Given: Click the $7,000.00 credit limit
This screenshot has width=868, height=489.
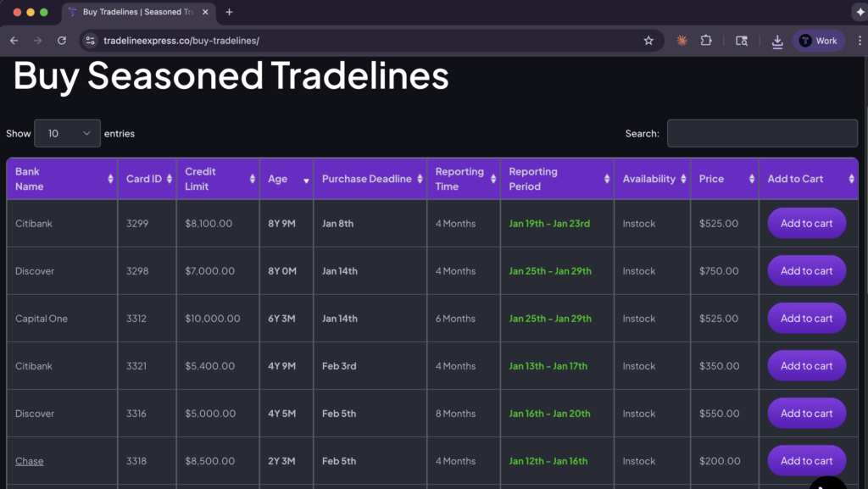Looking at the screenshot, I should tap(210, 271).
